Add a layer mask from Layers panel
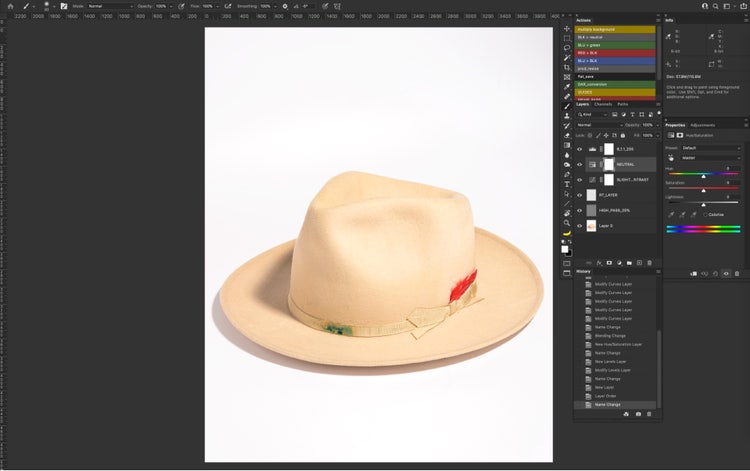The height and width of the screenshot is (471, 750). pyautogui.click(x=610, y=262)
